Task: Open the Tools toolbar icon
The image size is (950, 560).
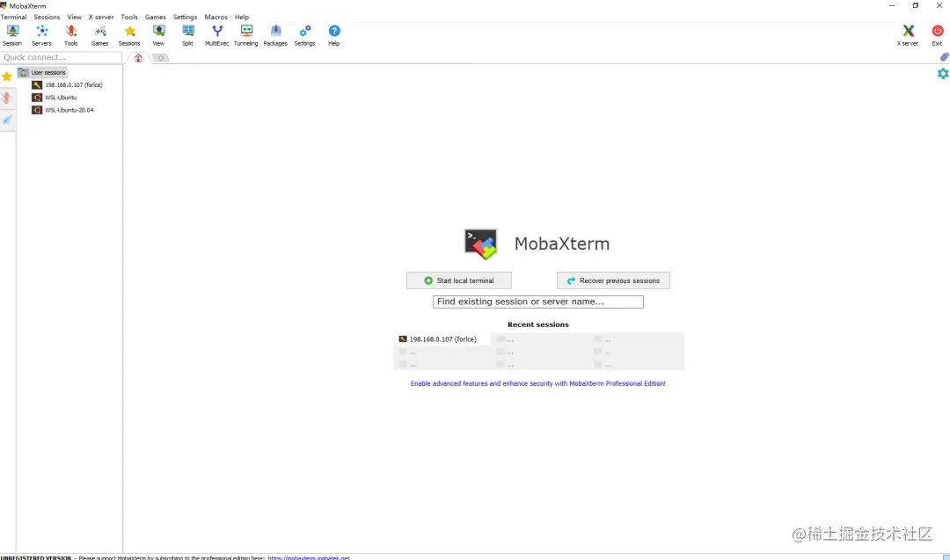Action: click(x=71, y=35)
